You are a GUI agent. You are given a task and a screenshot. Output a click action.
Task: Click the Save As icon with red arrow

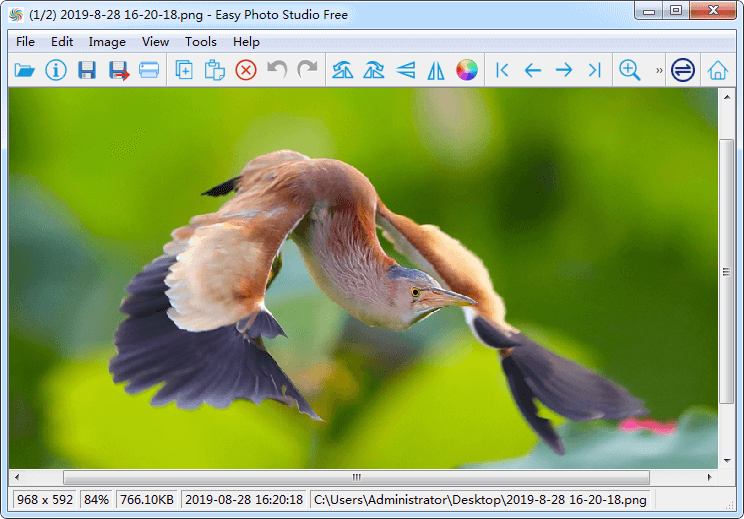pyautogui.click(x=119, y=70)
